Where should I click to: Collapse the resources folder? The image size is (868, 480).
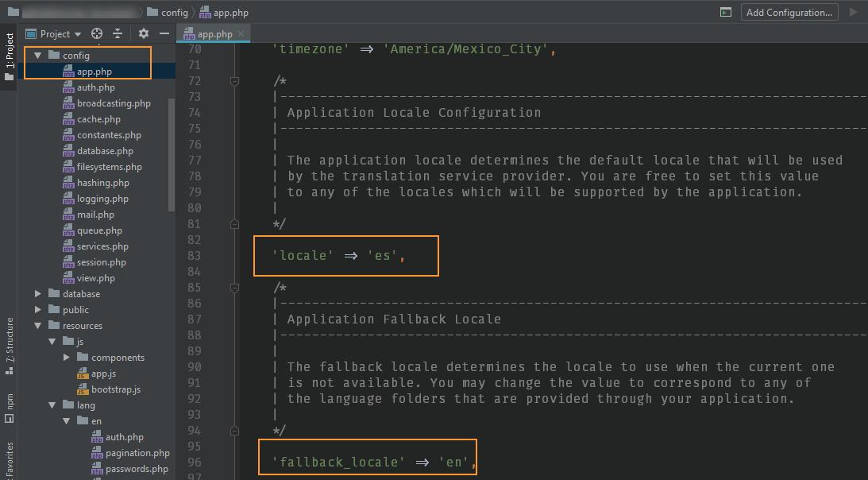(x=38, y=326)
